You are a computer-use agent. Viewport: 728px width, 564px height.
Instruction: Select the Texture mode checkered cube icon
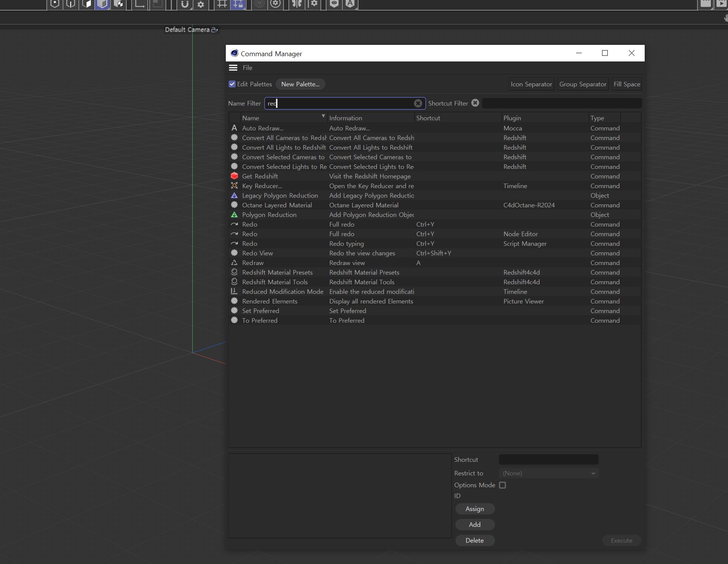(118, 4)
